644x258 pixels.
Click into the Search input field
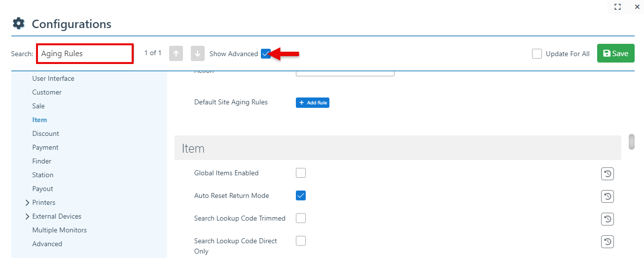pyautogui.click(x=85, y=54)
